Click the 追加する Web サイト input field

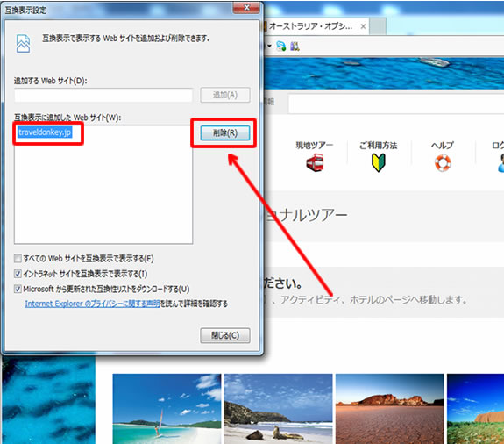point(103,96)
